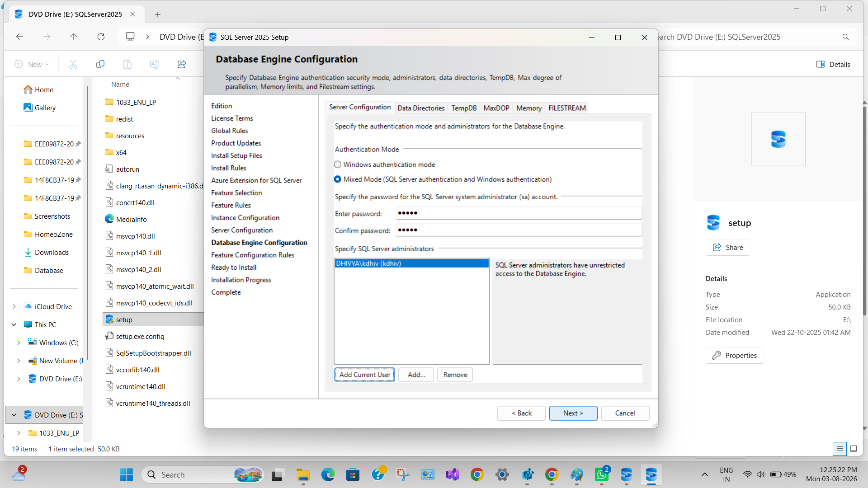Switch to the FILESTREAM tab
The image size is (868, 488).
[x=567, y=108]
